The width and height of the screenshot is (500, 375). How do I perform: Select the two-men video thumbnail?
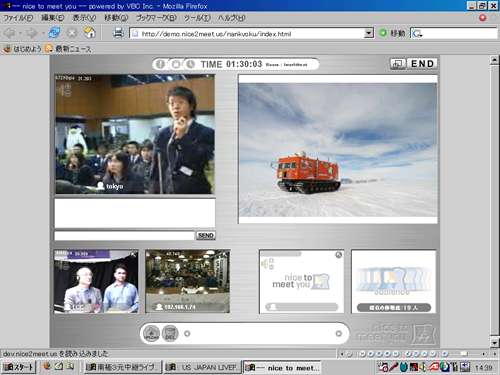pyautogui.click(x=96, y=281)
